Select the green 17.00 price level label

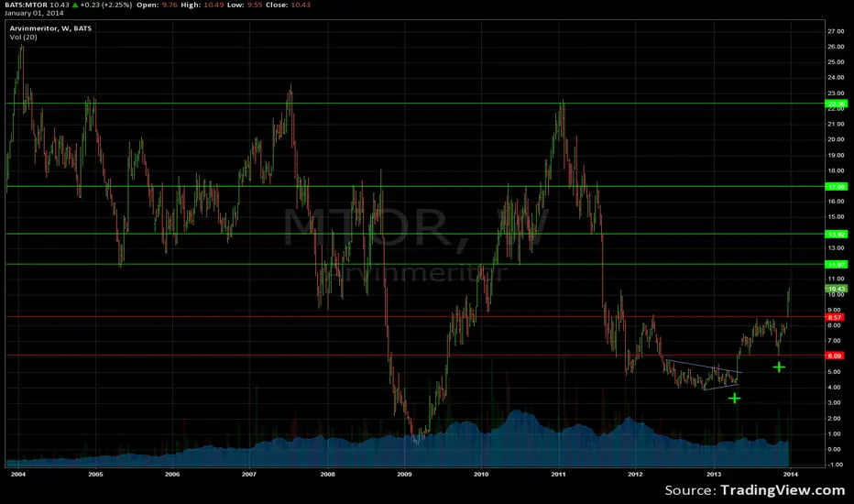tap(836, 187)
